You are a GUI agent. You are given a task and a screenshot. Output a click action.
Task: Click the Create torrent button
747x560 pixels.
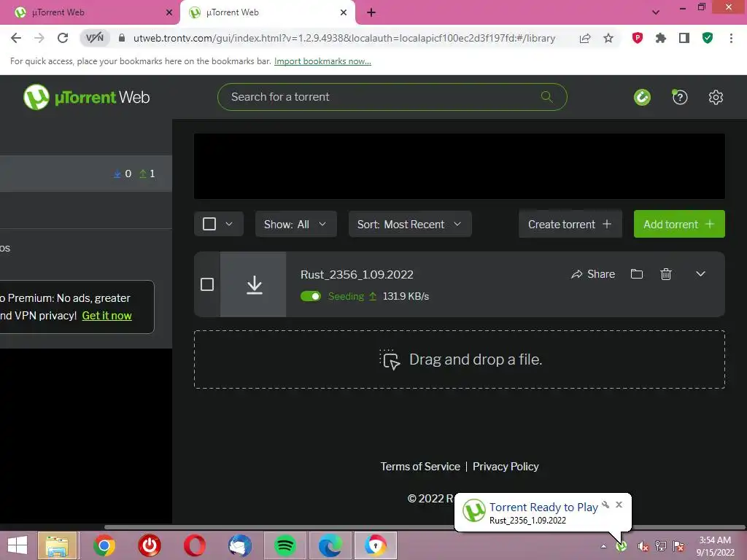pyautogui.click(x=570, y=224)
